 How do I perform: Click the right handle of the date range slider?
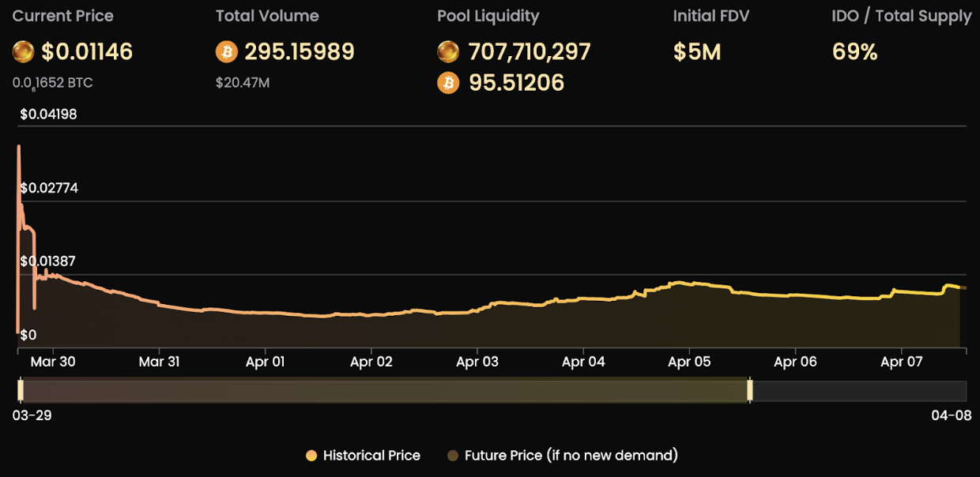[x=750, y=390]
